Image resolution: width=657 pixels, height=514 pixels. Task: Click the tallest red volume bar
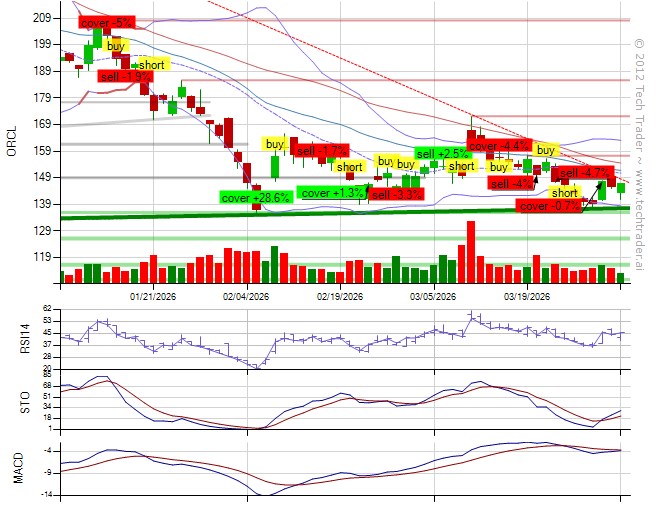pos(470,253)
